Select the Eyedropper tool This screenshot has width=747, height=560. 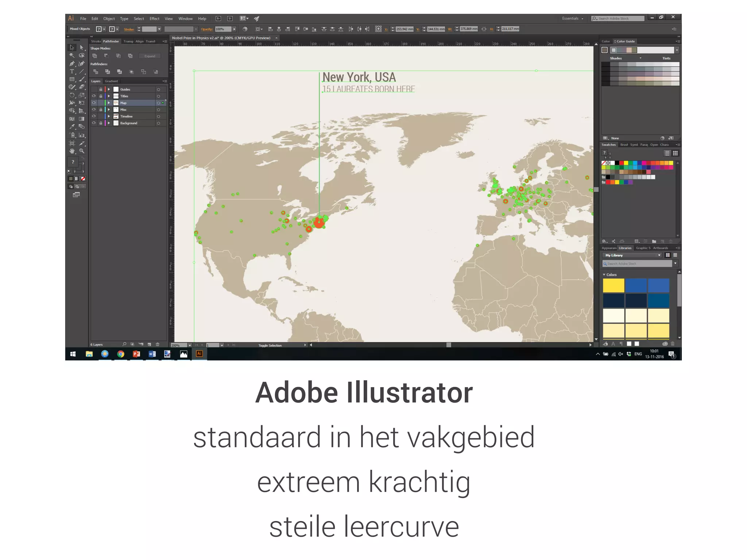(x=72, y=127)
